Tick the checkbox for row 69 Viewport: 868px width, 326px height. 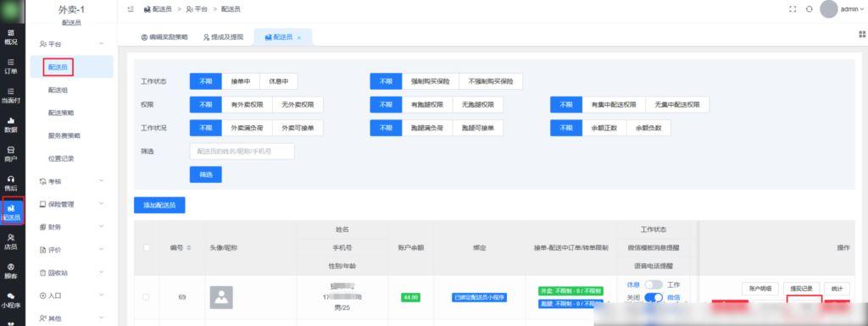pyautogui.click(x=146, y=296)
